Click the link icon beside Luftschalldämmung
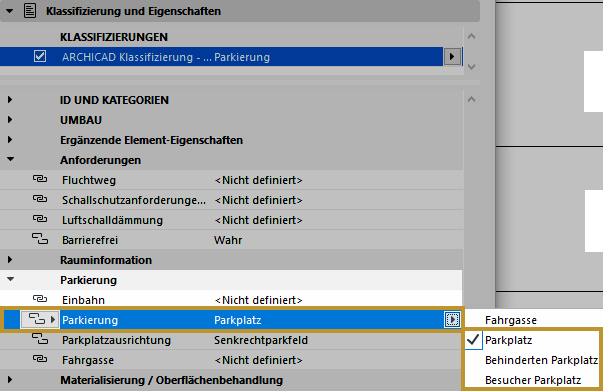 coord(40,219)
